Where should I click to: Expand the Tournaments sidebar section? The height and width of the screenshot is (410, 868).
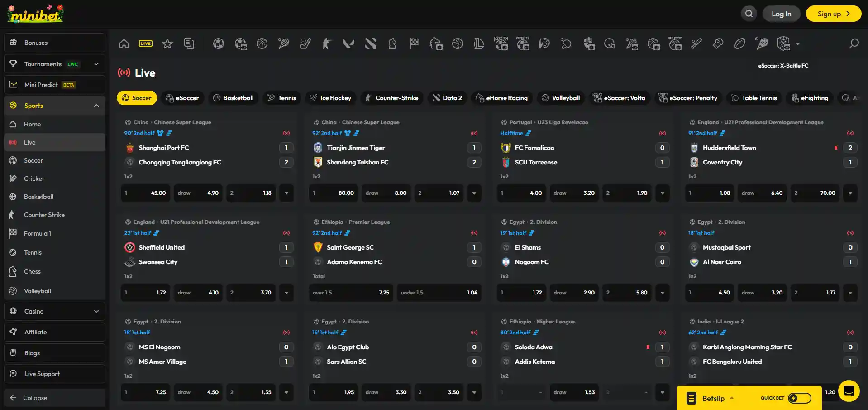click(x=96, y=64)
